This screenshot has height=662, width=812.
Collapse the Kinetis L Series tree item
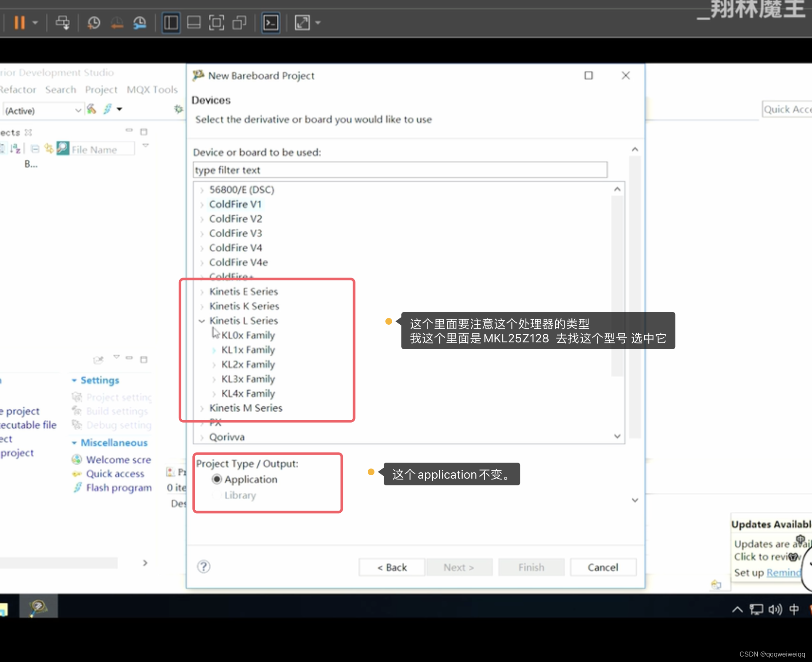(202, 320)
